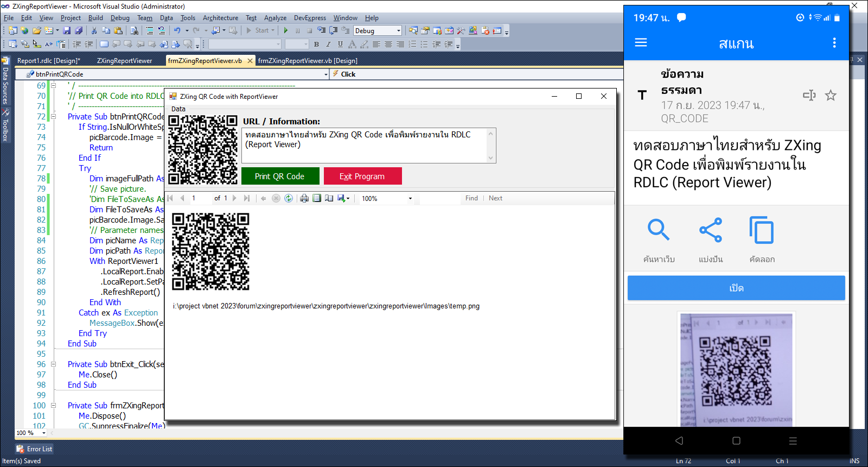Image resolution: width=868 pixels, height=467 pixels.
Task: Click Find in report viewer toolbar
Action: (471, 198)
